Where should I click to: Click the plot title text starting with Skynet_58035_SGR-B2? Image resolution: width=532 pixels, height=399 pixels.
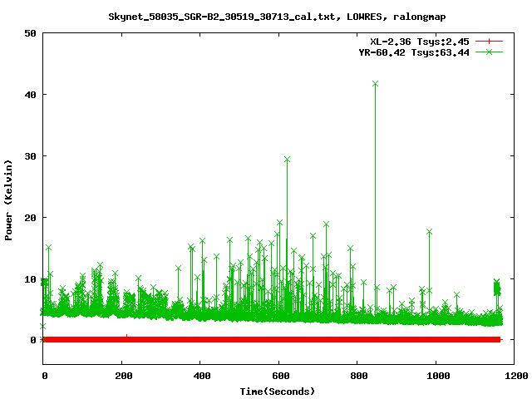[277, 17]
